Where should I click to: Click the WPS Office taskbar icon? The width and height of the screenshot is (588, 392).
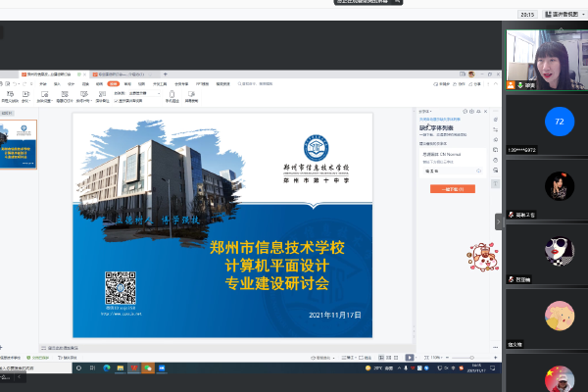[134, 368]
